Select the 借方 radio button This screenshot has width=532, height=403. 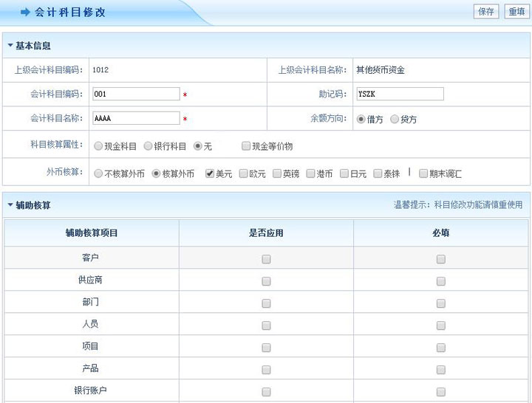click(x=361, y=119)
